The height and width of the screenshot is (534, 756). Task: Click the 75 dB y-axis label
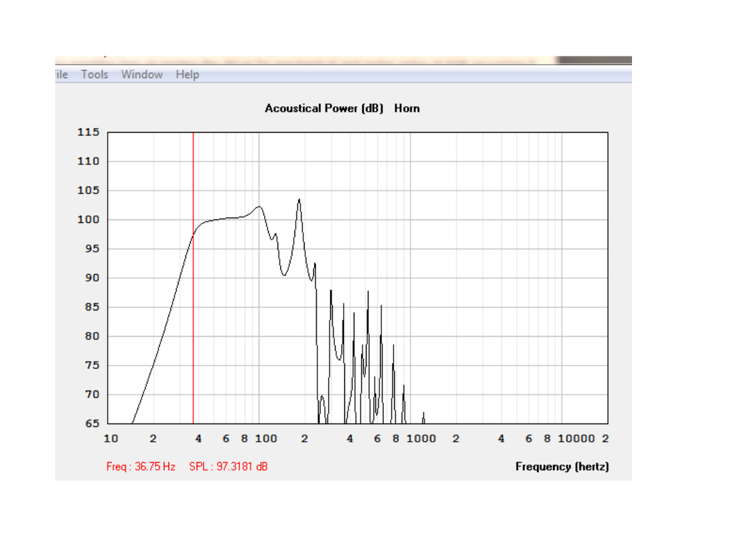(x=92, y=366)
